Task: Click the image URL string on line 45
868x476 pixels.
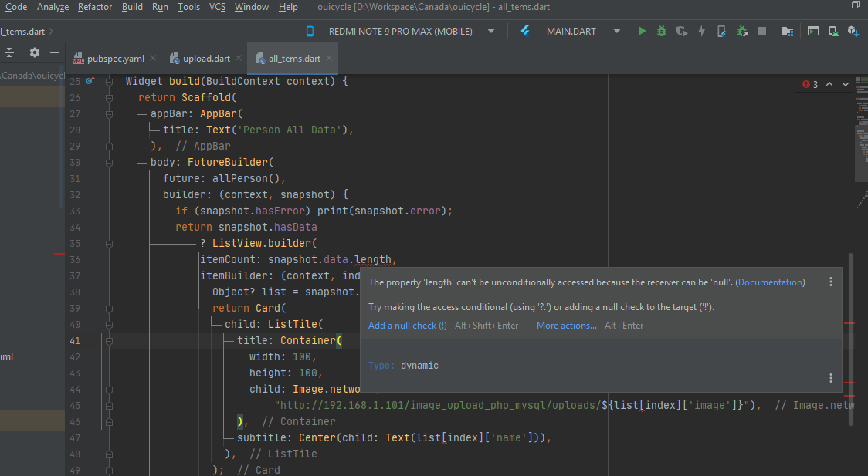Action: (514, 406)
